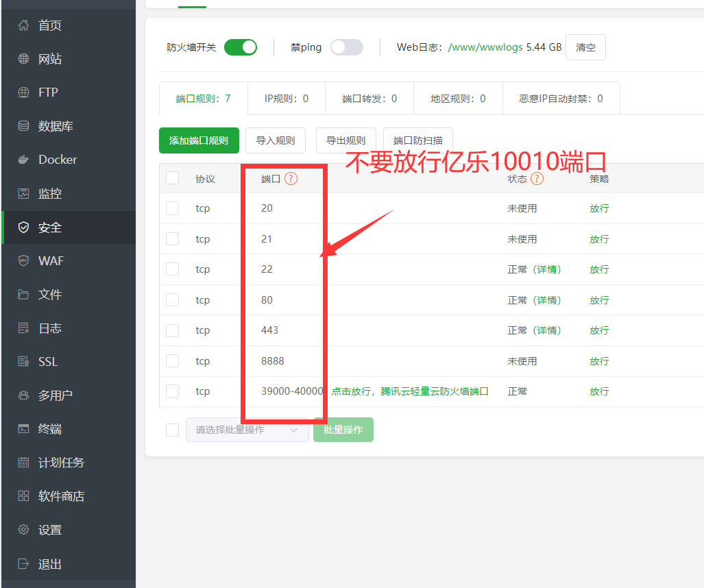Open the 请选择批量操作 dropdown
This screenshot has height=588, width=704.
[x=247, y=429]
